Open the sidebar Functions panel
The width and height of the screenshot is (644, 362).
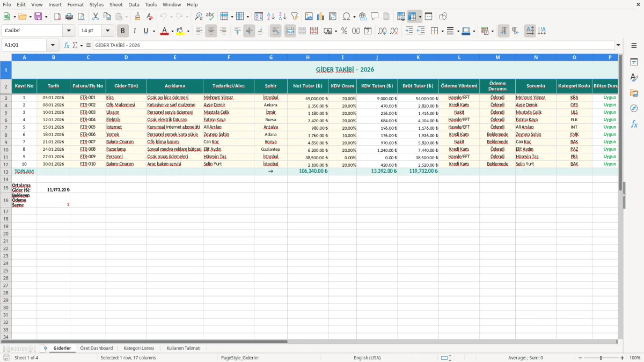pos(634,124)
